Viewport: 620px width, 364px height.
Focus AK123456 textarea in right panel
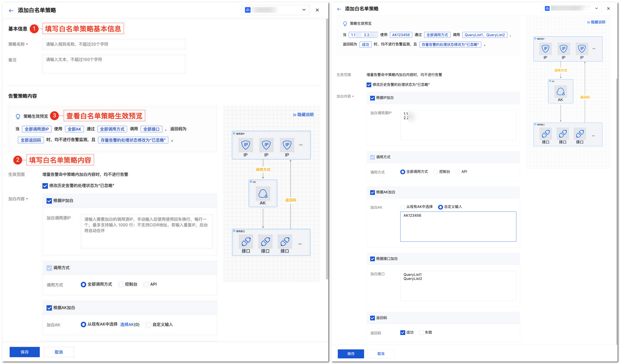coord(458,227)
